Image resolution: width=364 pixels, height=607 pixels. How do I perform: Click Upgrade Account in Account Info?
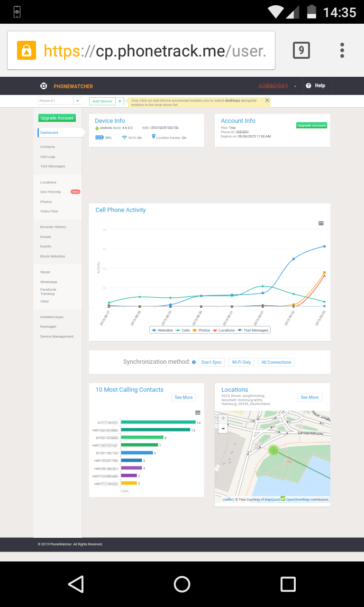(x=311, y=125)
